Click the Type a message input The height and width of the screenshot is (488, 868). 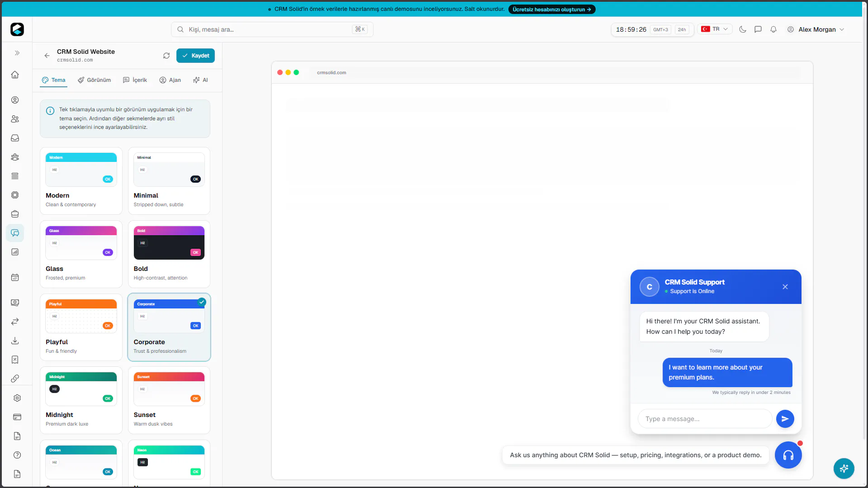click(x=705, y=419)
